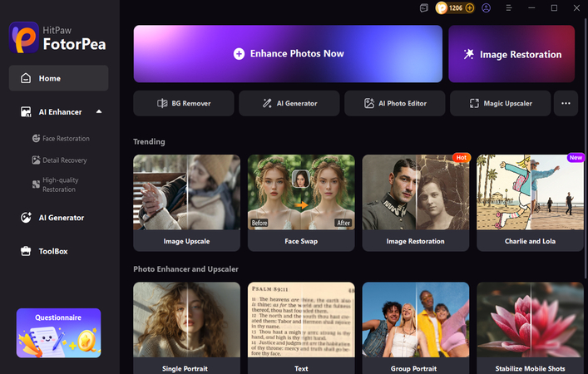The height and width of the screenshot is (374, 588).
Task: Click the purple Image Restoration banner button
Action: pyautogui.click(x=511, y=54)
